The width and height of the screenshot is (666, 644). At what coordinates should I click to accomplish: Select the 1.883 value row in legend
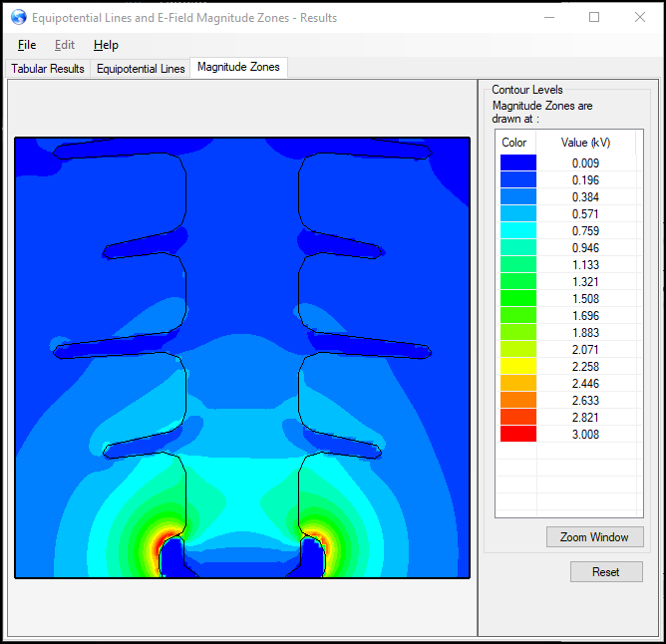(x=585, y=332)
